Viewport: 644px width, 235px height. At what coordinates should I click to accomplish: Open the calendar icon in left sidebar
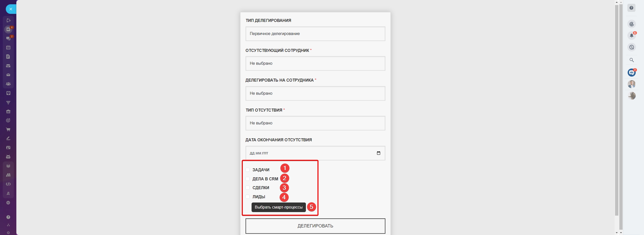coord(8,47)
